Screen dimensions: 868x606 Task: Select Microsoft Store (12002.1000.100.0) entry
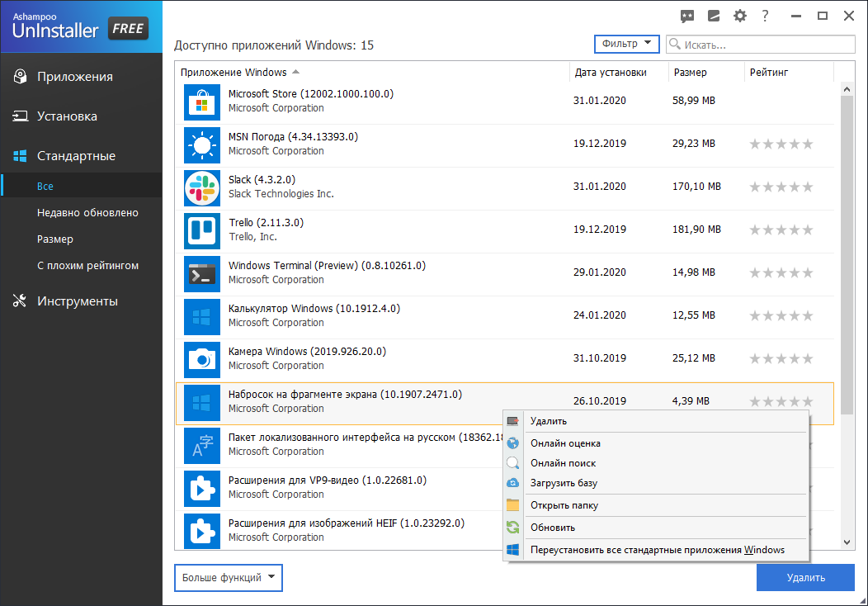[x=505, y=102]
